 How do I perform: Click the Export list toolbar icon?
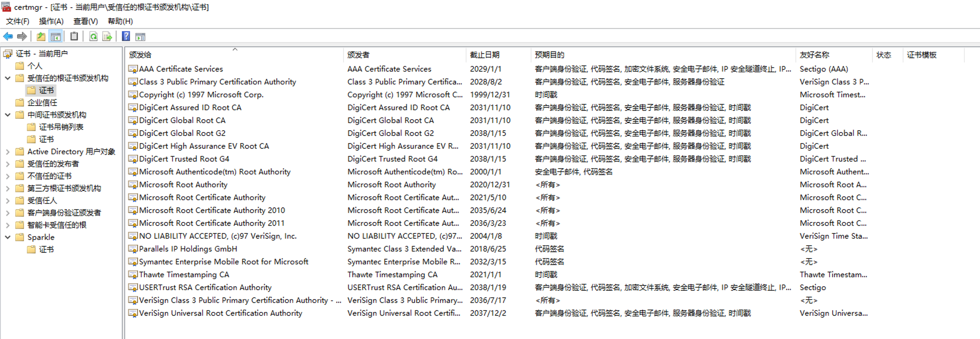(x=107, y=36)
